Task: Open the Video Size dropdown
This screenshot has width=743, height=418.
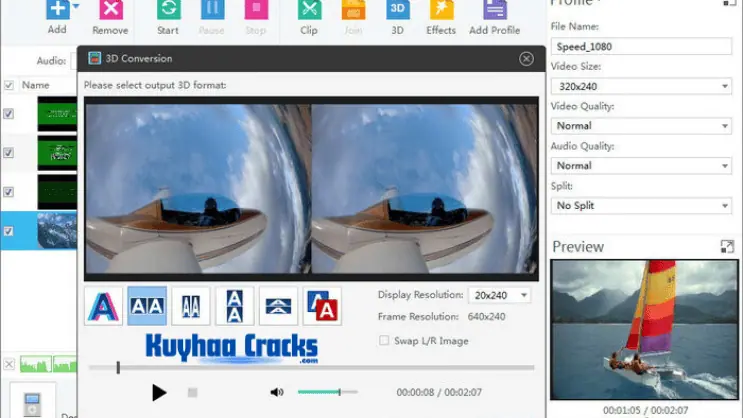Action: coord(642,86)
